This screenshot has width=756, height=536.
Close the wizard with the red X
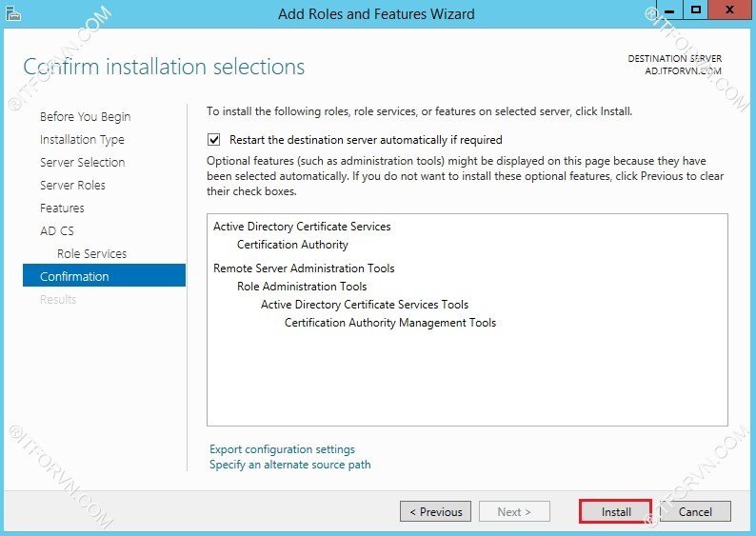pos(730,11)
